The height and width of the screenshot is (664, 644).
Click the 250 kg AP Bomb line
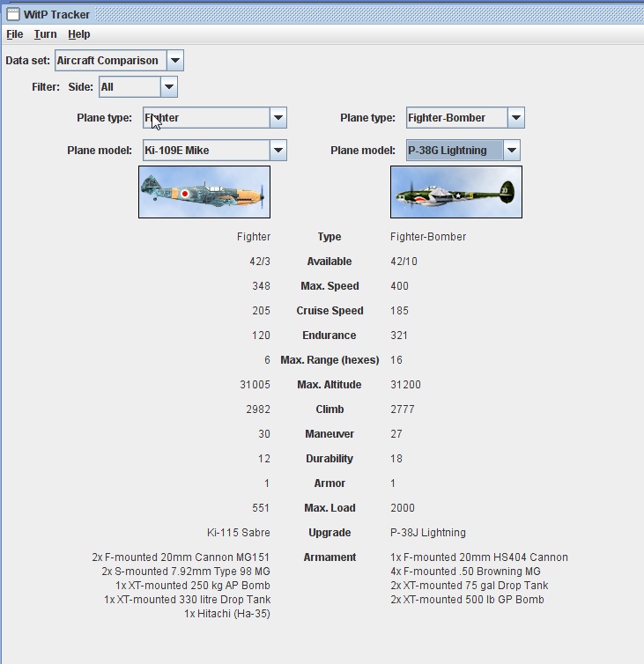coord(193,586)
